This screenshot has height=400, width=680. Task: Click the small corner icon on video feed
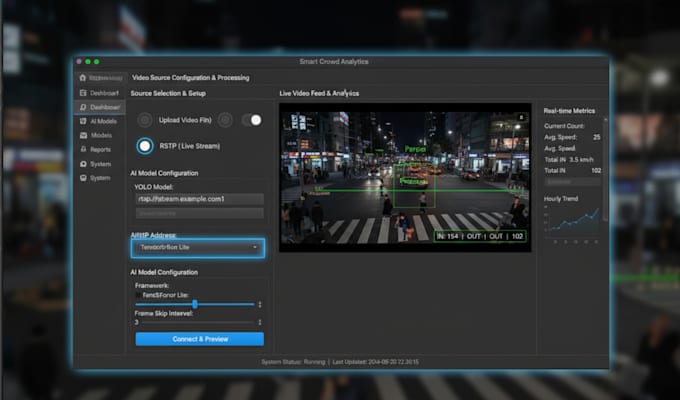pyautogui.click(x=522, y=117)
